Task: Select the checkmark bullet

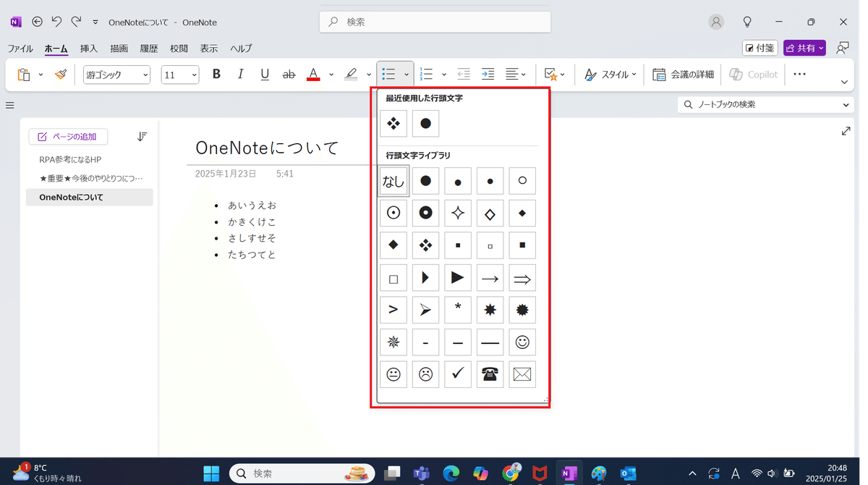Action: click(x=458, y=374)
